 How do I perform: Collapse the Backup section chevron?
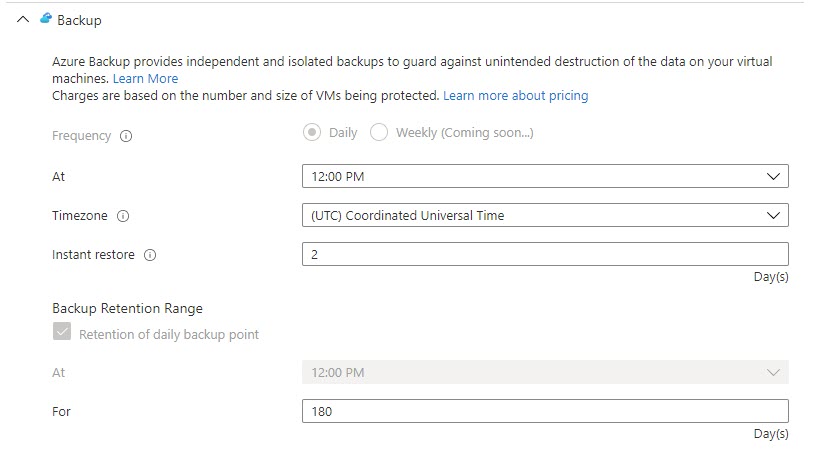[x=23, y=20]
